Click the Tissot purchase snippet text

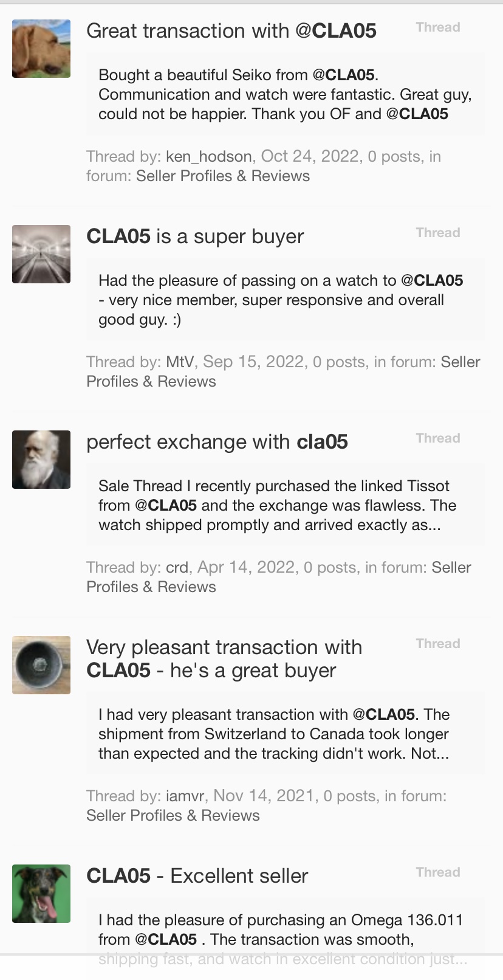[277, 506]
